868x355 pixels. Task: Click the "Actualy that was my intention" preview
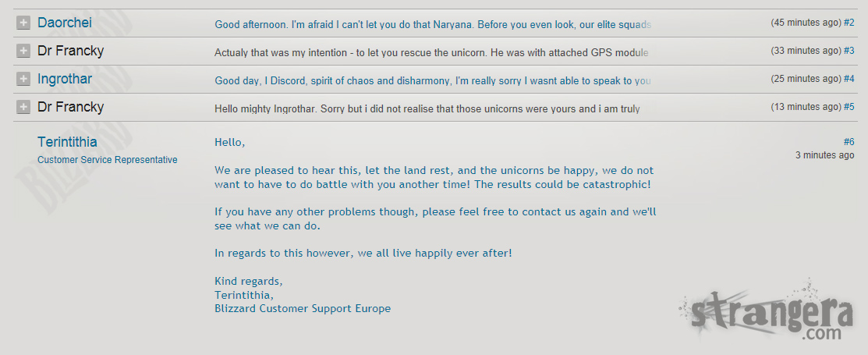click(x=431, y=53)
